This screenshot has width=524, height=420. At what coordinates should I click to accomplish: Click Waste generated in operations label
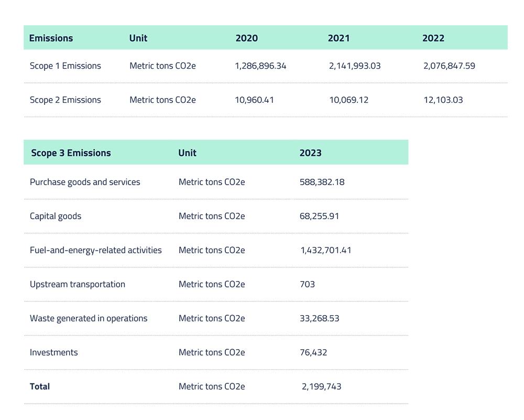(x=89, y=319)
